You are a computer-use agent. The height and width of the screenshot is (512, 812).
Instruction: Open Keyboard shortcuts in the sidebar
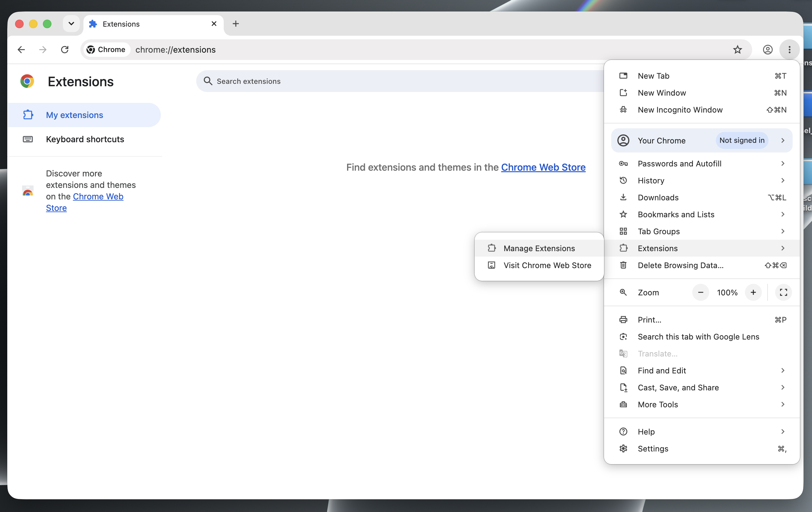click(x=84, y=139)
